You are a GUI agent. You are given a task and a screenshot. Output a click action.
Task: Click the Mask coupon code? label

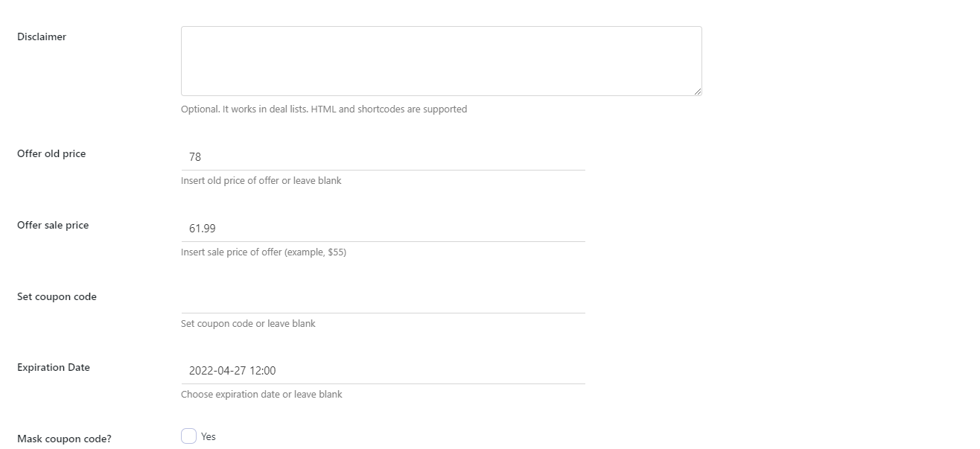pyautogui.click(x=64, y=439)
